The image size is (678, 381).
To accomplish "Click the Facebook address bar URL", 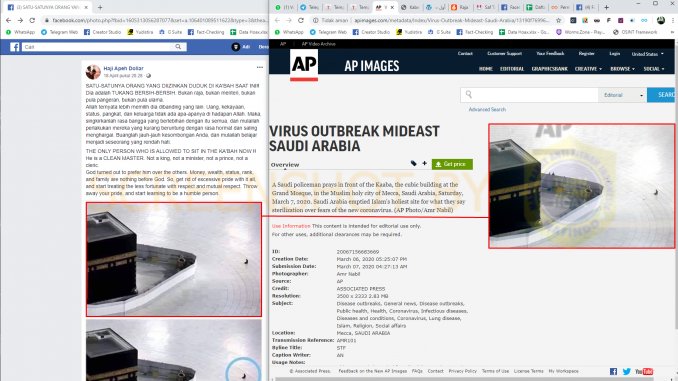I will click(160, 20).
